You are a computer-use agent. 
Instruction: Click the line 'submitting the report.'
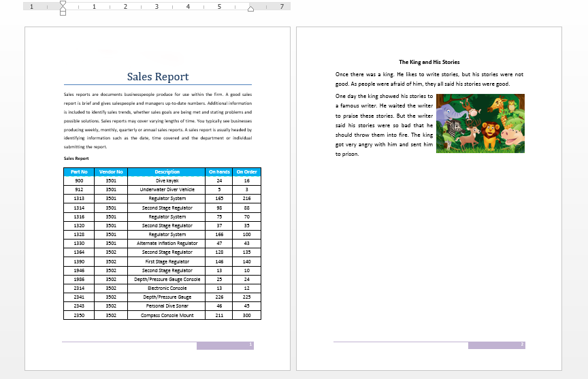pos(86,147)
